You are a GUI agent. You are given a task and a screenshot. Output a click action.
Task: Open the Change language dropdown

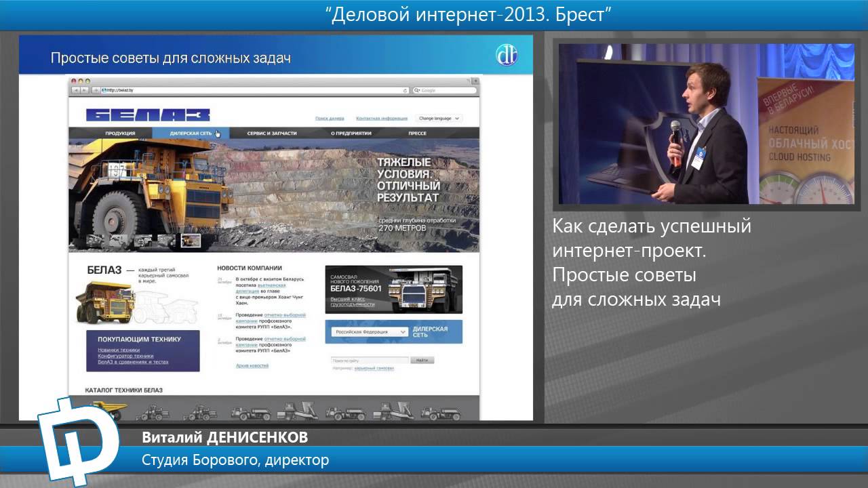[439, 118]
